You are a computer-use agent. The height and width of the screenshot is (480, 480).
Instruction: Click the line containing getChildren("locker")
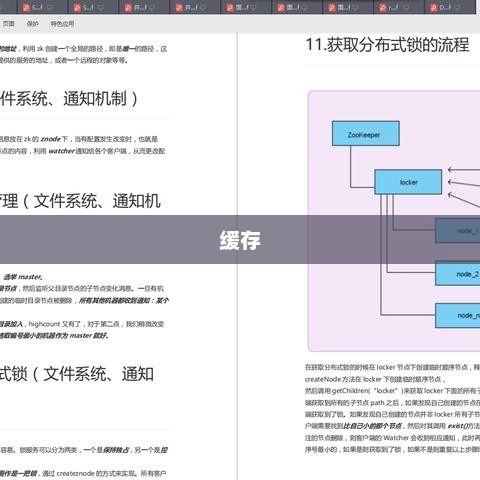click(392, 391)
